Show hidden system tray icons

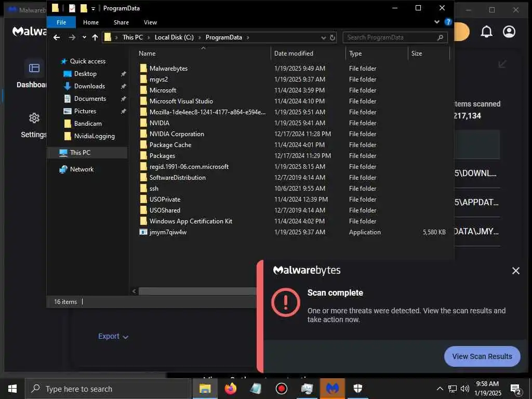pos(440,389)
